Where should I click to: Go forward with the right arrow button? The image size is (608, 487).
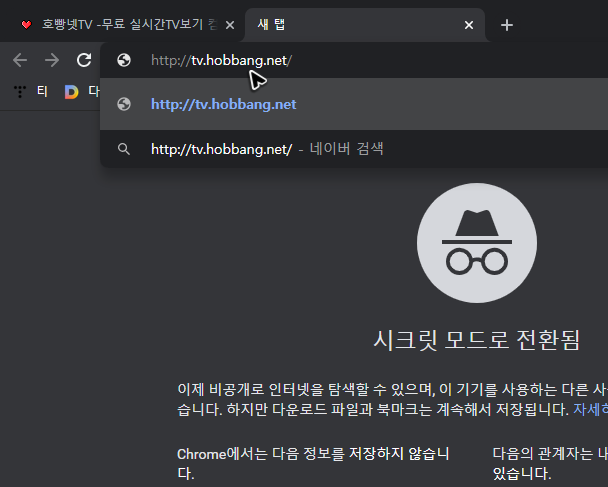click(x=52, y=60)
